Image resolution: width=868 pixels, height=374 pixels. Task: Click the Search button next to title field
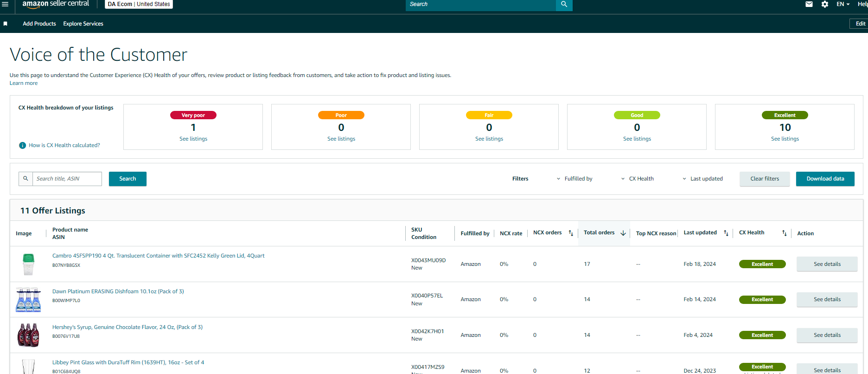coord(128,179)
